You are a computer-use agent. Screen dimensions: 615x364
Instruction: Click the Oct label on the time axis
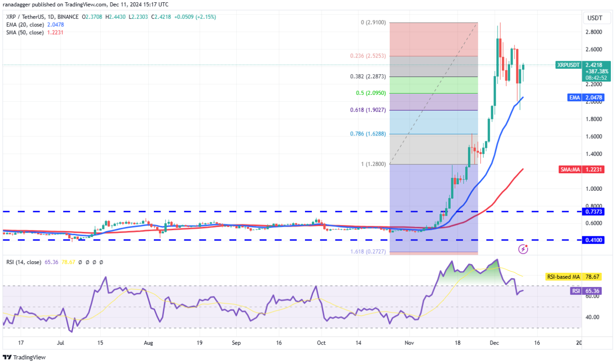pyautogui.click(x=322, y=343)
